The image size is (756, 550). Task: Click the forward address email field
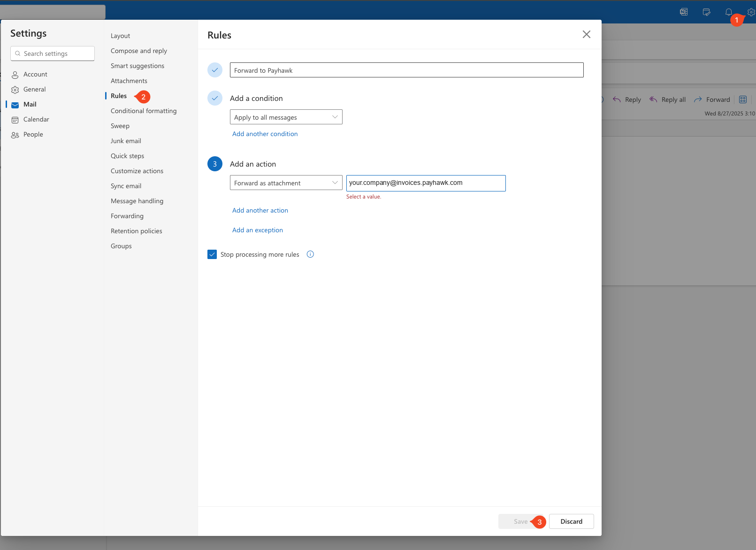(x=426, y=183)
